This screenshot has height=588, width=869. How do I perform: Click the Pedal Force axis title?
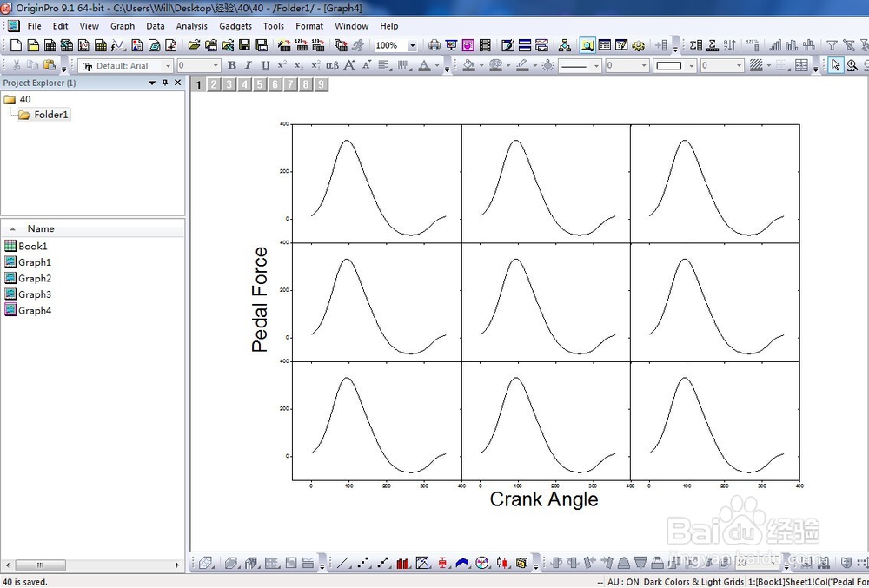[259, 300]
